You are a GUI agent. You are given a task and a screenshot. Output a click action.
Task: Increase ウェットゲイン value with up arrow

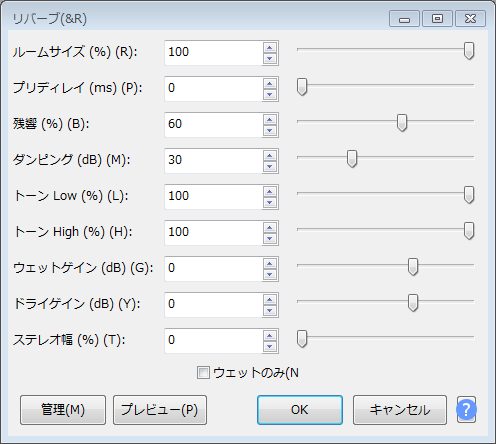point(270,264)
